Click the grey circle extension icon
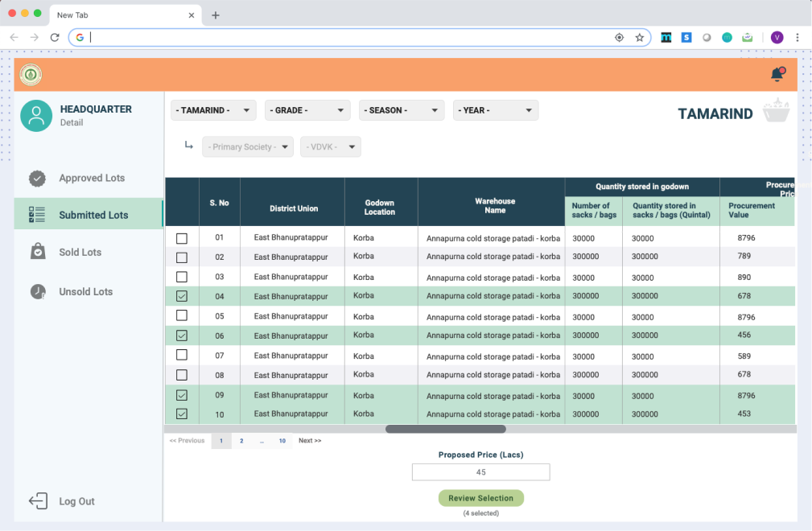This screenshot has width=812, height=531. [x=707, y=37]
